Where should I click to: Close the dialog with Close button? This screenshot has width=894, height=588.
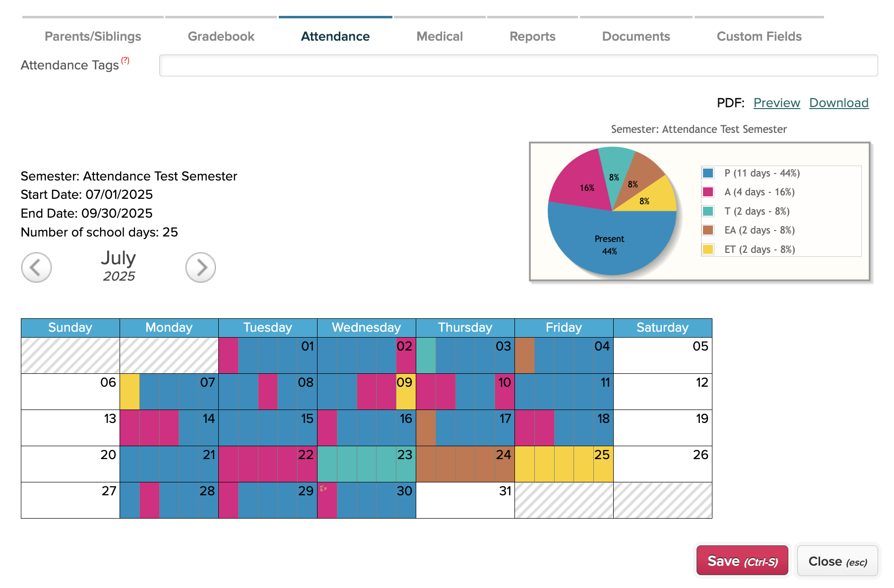837,561
